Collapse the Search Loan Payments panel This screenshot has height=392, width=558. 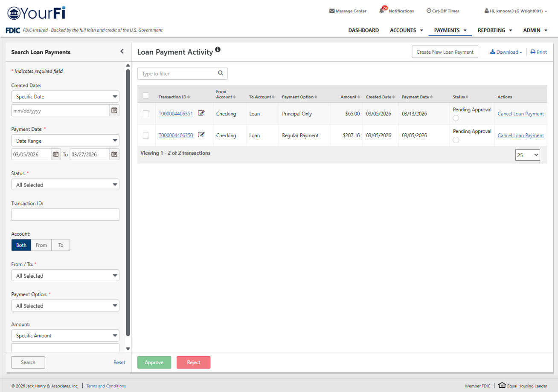point(122,52)
